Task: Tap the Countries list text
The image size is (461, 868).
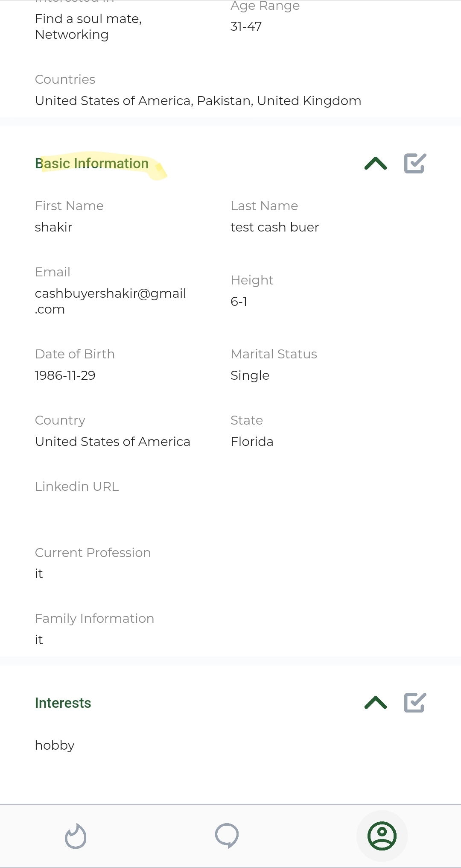Action: 198,101
